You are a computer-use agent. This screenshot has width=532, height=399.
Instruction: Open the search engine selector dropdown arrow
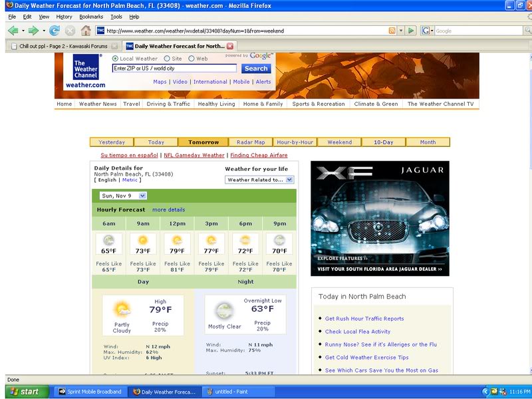point(432,31)
